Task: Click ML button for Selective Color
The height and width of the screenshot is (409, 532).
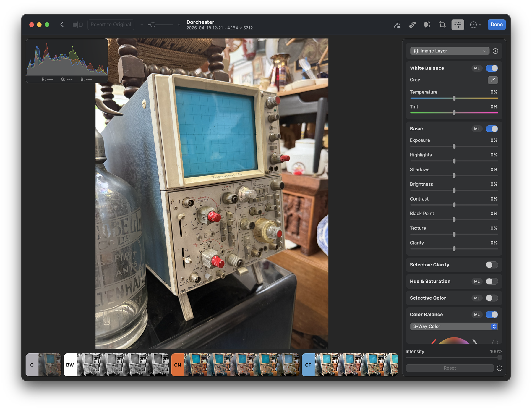Action: coord(477,298)
